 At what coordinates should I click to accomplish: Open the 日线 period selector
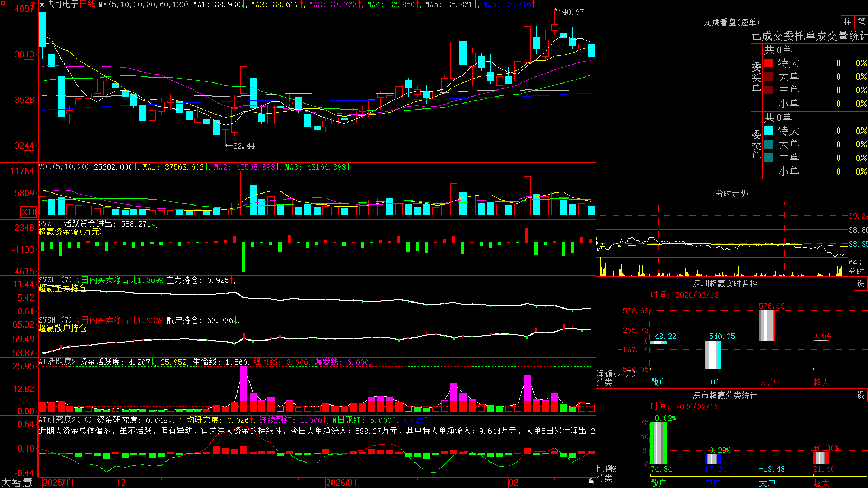pos(87,4)
